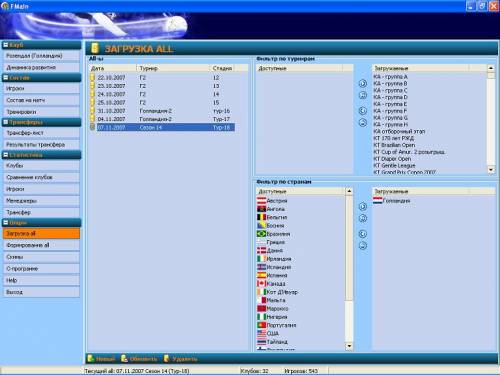Click the bottom arrow button in country filter
The height and width of the screenshot is (375, 500).
[363, 246]
